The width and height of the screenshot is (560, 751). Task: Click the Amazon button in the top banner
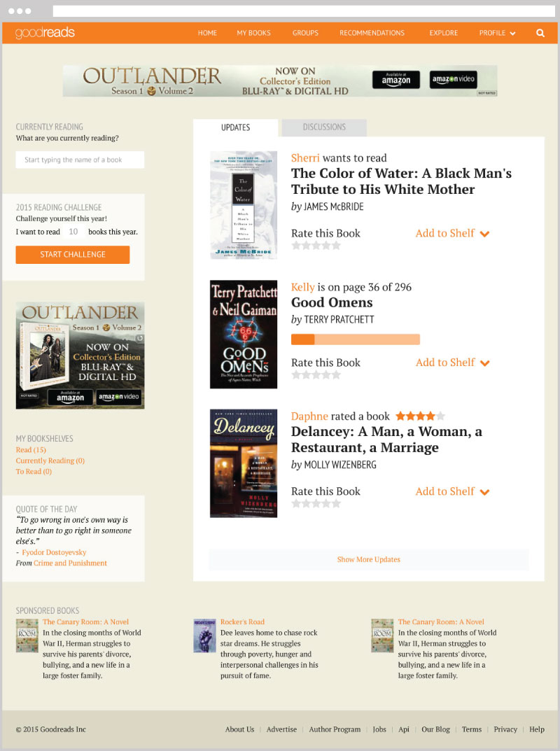pos(396,80)
